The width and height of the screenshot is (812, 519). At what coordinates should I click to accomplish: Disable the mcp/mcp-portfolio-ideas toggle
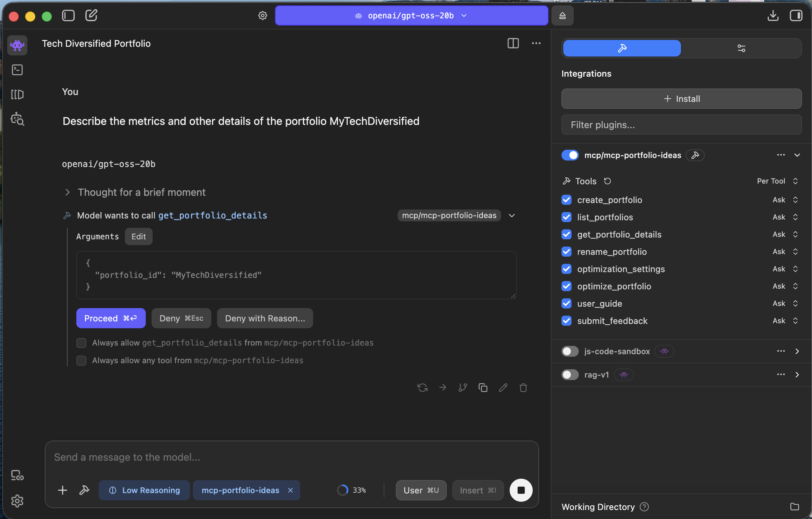tap(570, 155)
